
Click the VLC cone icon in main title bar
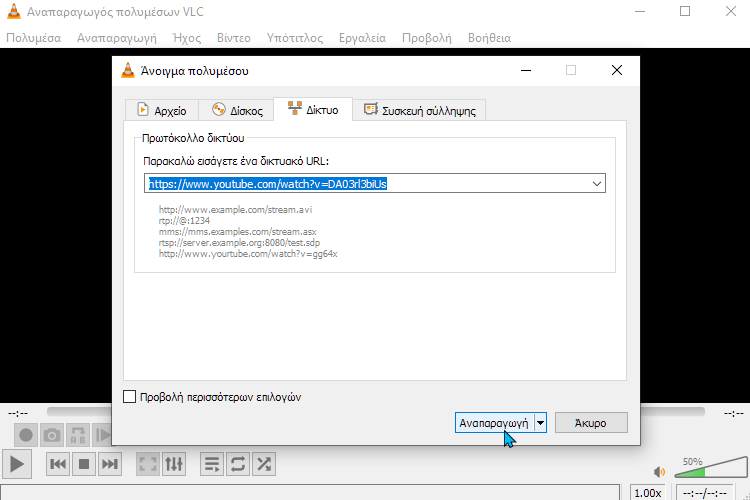(14, 11)
